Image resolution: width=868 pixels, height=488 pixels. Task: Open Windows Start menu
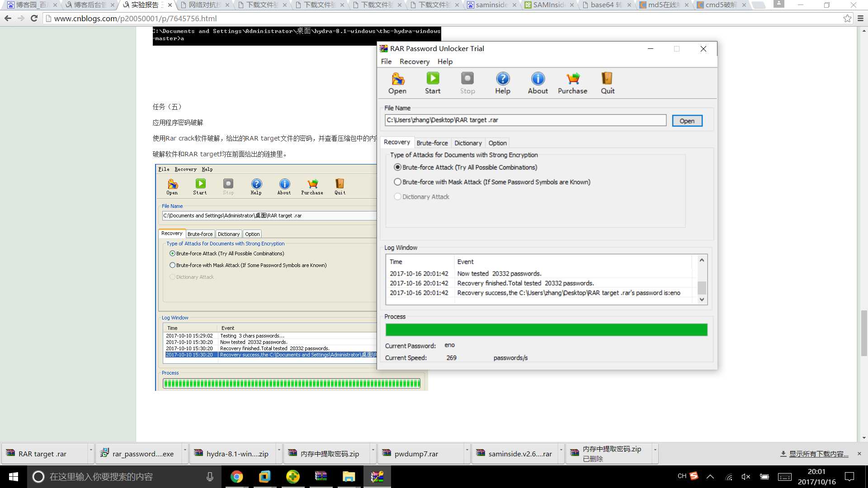click(x=14, y=477)
